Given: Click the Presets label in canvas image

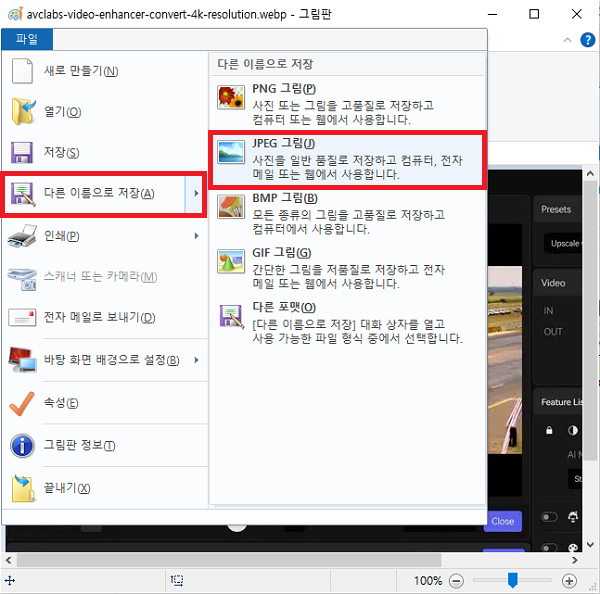Looking at the screenshot, I should point(556,209).
